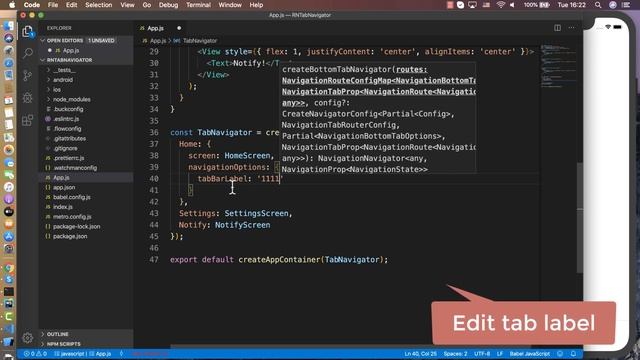The height and width of the screenshot is (360, 640).
Task: Open the Search view in activity bar
Action: click(27, 53)
